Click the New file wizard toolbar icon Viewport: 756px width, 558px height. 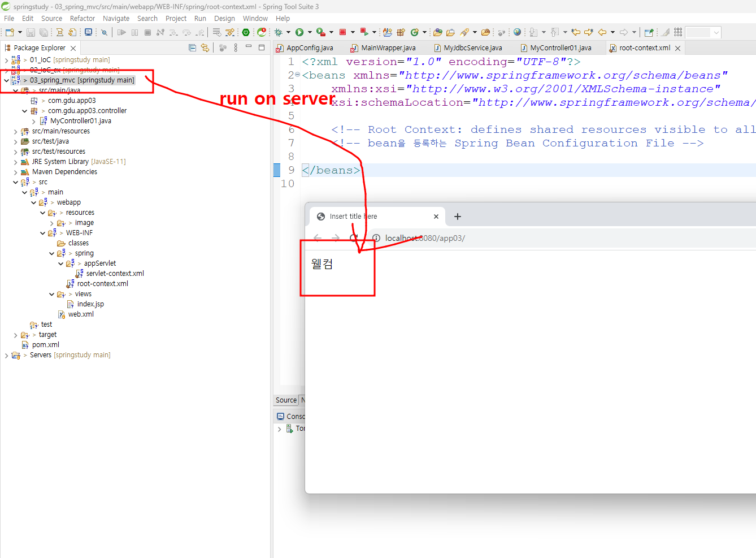[x=10, y=32]
